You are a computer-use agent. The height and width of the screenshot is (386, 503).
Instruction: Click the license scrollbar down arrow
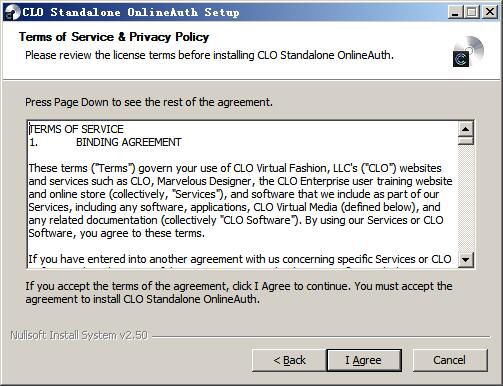pyautogui.click(x=465, y=259)
